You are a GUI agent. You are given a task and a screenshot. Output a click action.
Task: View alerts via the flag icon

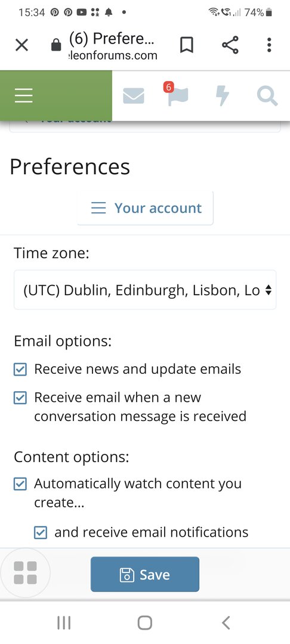(177, 94)
